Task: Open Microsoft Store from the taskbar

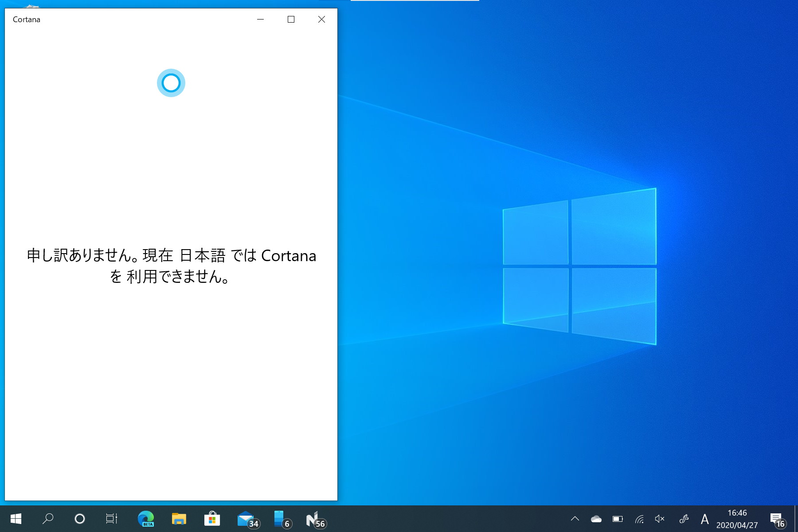Action: [x=212, y=519]
